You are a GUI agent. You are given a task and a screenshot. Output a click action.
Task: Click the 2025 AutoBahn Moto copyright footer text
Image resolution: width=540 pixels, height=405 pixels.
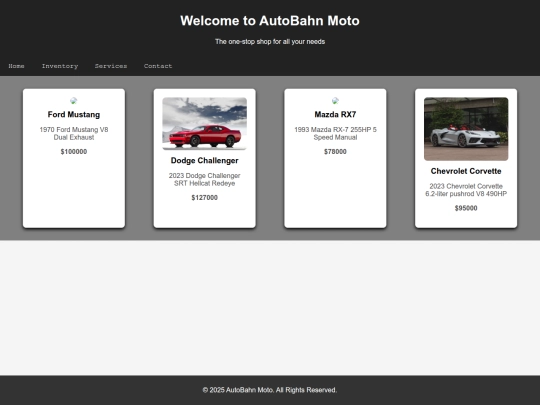point(270,390)
